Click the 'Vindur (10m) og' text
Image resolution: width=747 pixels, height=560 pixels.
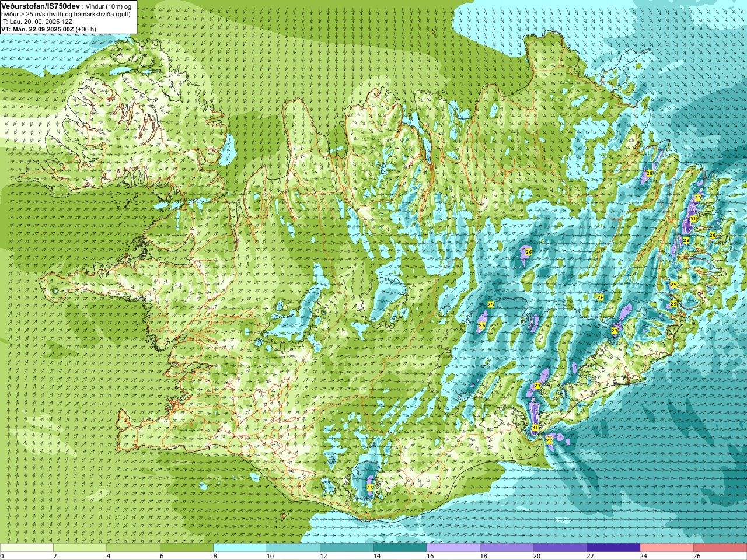[x=108, y=6]
